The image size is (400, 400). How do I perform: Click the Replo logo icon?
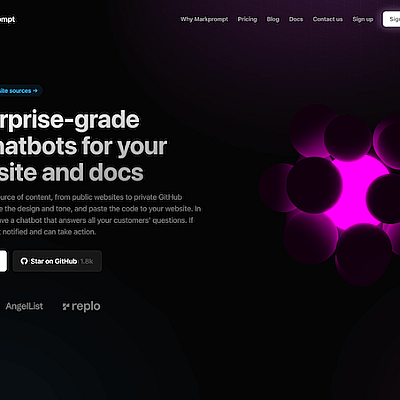66,307
